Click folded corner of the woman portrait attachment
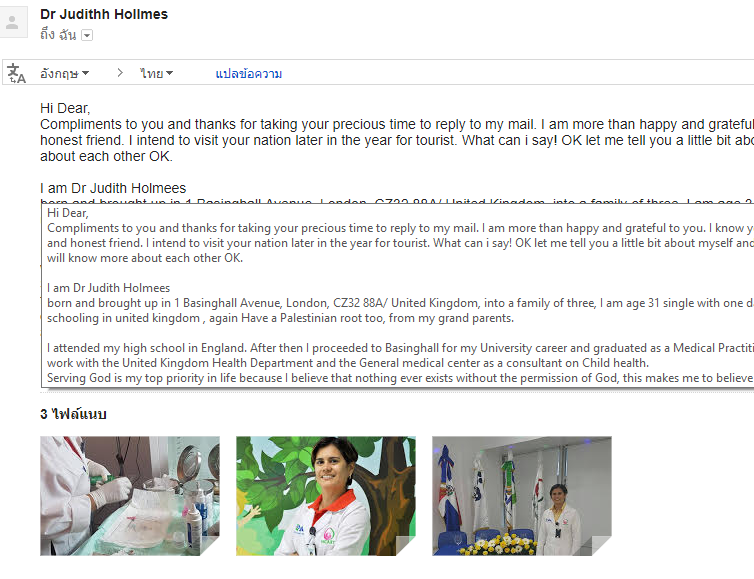 [x=406, y=546]
